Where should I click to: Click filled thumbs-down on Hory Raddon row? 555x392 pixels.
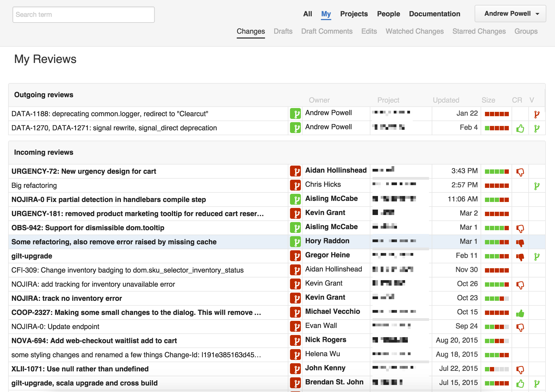520,243
